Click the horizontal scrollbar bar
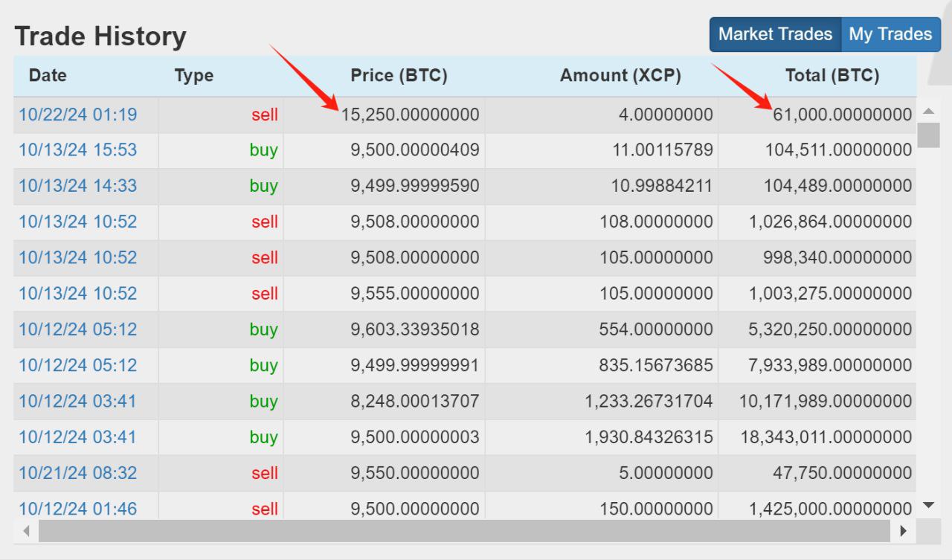Screen dimensions: 952x560 463,531
